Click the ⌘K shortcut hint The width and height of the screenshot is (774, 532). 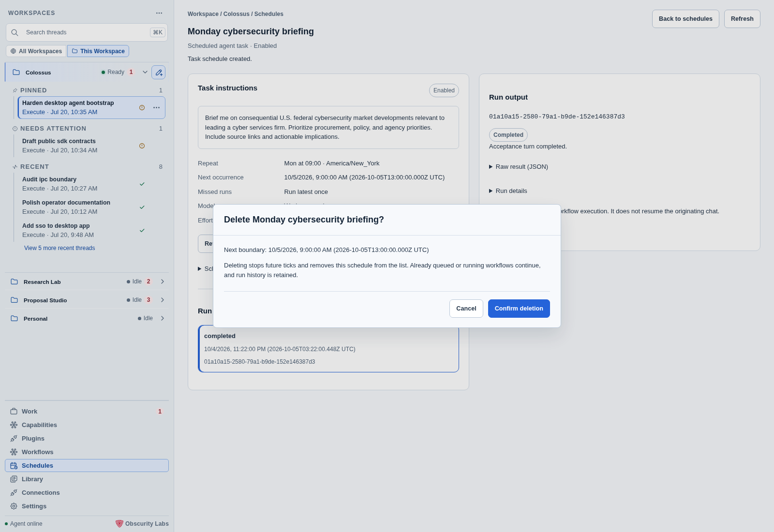[x=158, y=32]
